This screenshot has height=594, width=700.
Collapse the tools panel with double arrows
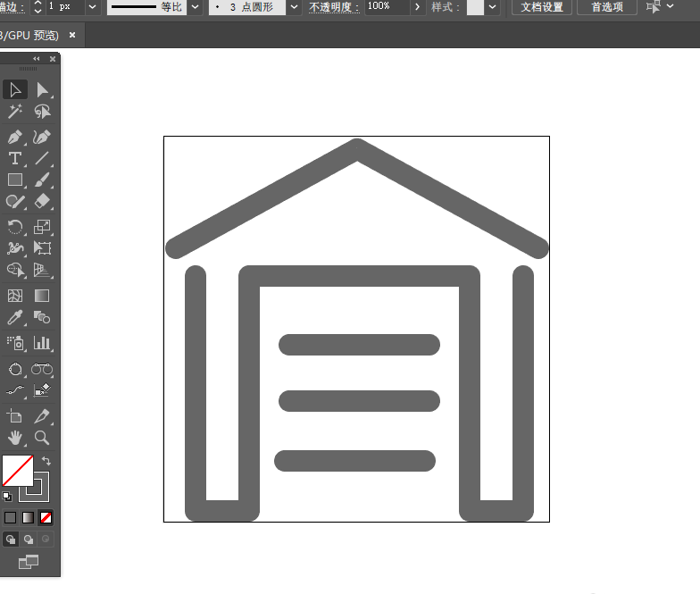click(x=36, y=59)
